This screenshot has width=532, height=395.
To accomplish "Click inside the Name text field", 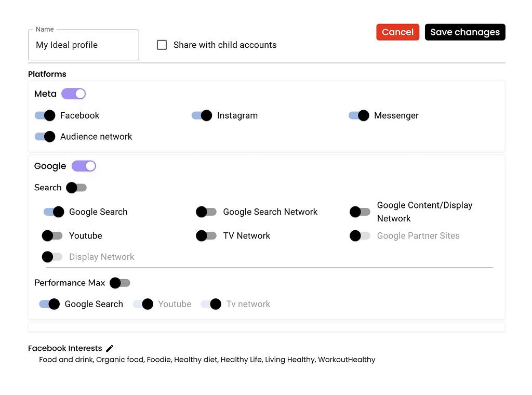I will [x=83, y=45].
